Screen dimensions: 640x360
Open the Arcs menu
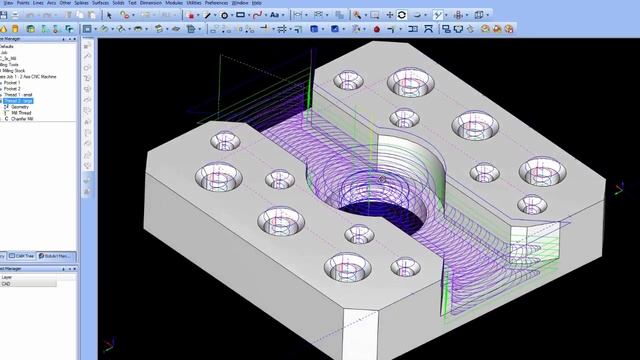tap(51, 3)
